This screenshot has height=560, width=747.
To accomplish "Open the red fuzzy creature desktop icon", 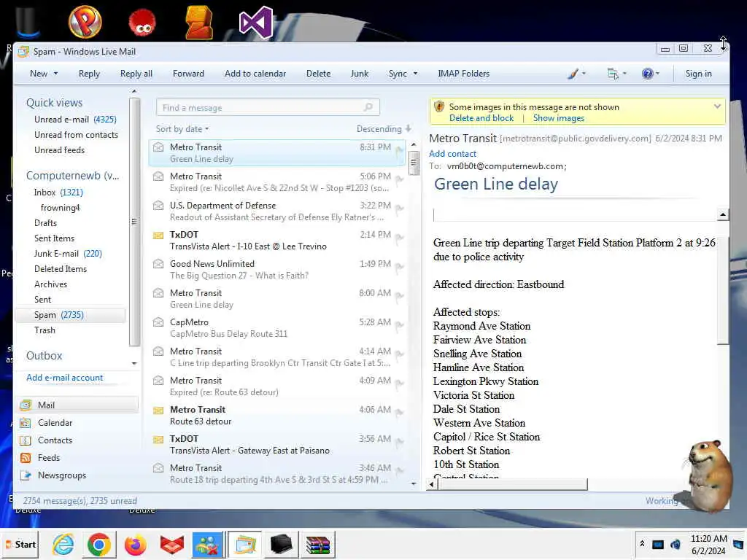I will [x=142, y=23].
